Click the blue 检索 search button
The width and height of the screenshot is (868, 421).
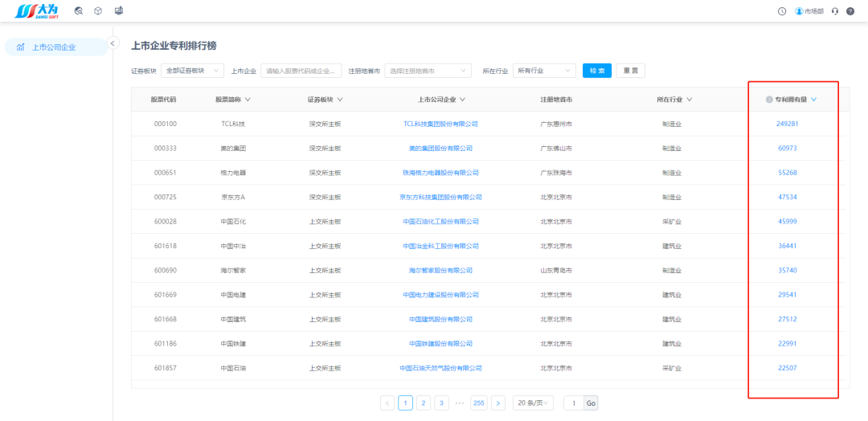pyautogui.click(x=596, y=71)
